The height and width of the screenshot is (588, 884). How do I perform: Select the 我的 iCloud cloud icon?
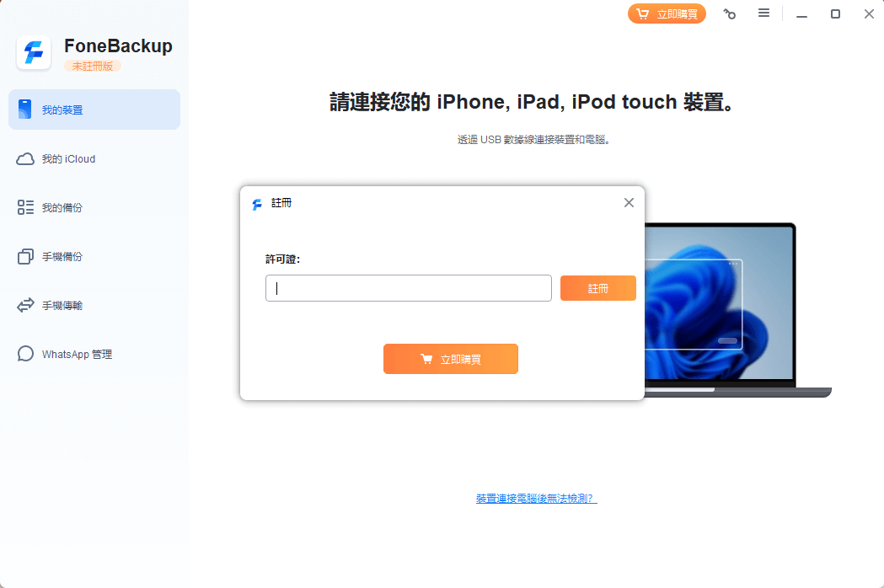(x=24, y=159)
